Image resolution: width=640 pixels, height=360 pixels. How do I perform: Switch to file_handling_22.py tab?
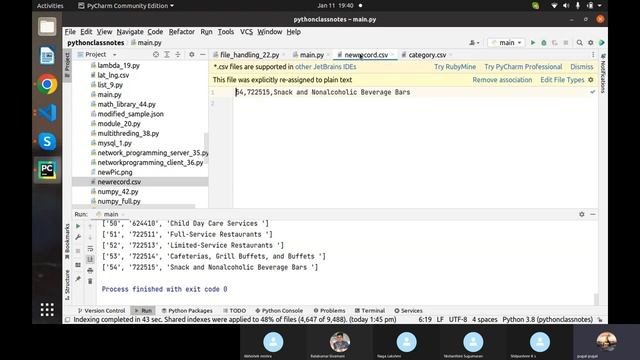[249, 55]
